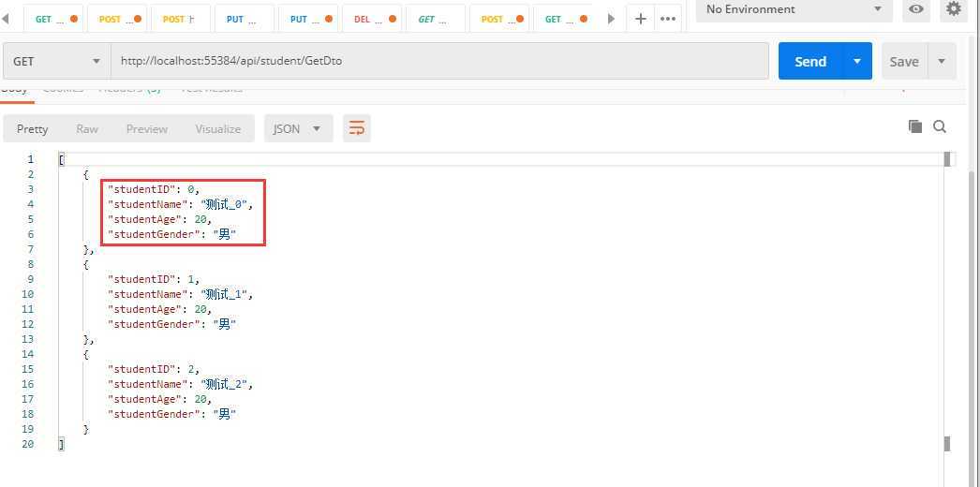This screenshot has height=487, width=980.
Task: Click the "studentName": "测试_1" line
Action: pyautogui.click(x=181, y=294)
